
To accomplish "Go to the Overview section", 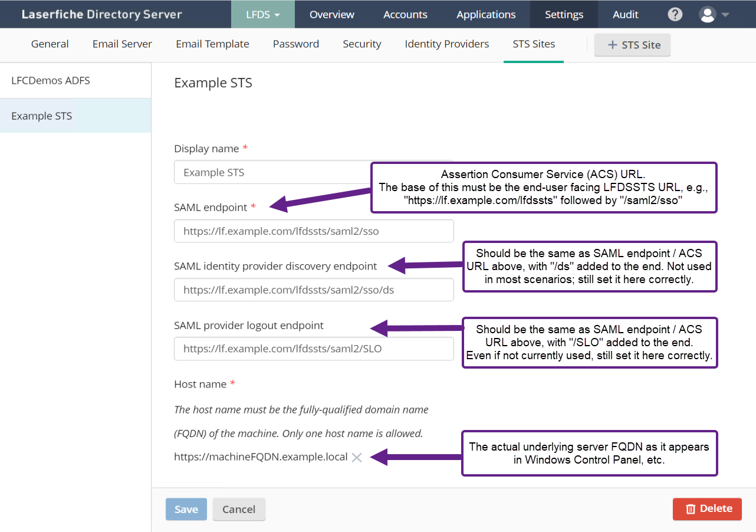I will (x=332, y=14).
